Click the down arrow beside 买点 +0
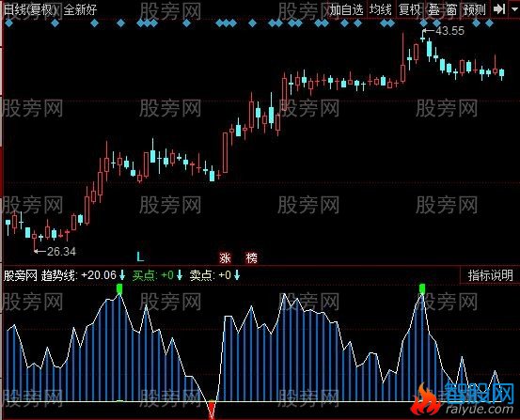This screenshot has width=520, height=420. point(180,274)
